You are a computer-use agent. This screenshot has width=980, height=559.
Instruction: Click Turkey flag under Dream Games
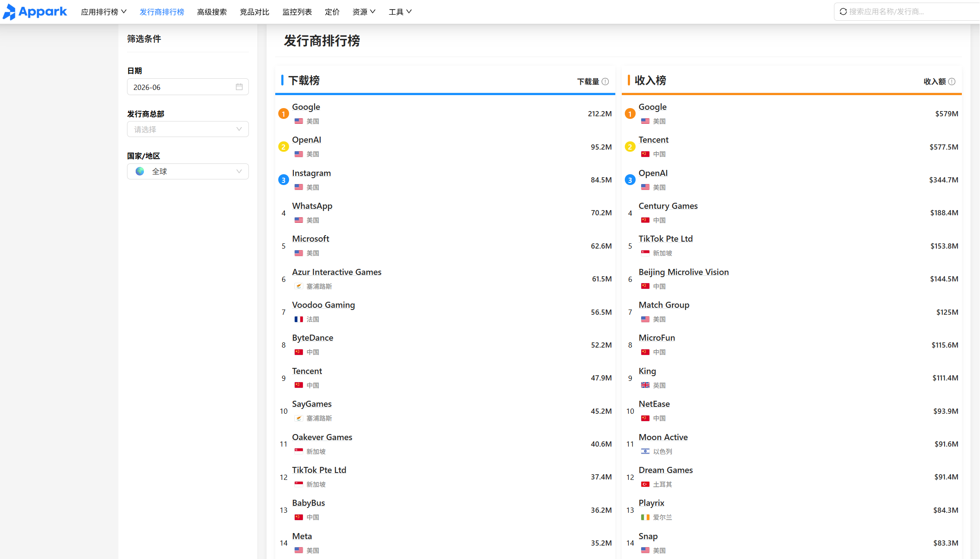[x=645, y=484]
